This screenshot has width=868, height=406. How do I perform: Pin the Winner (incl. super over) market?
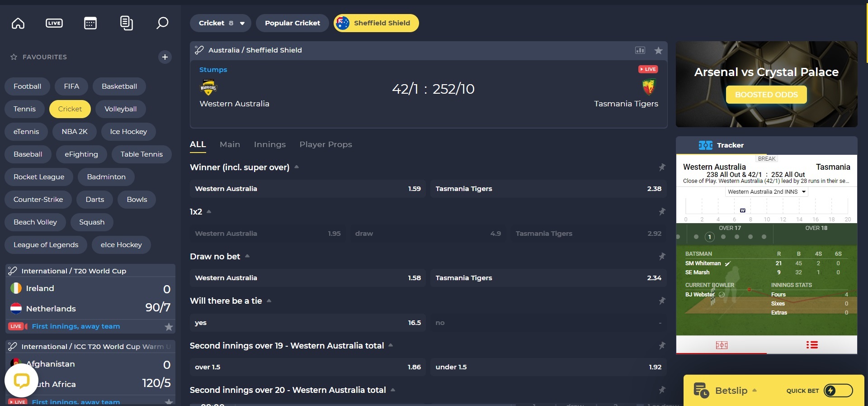(x=662, y=167)
